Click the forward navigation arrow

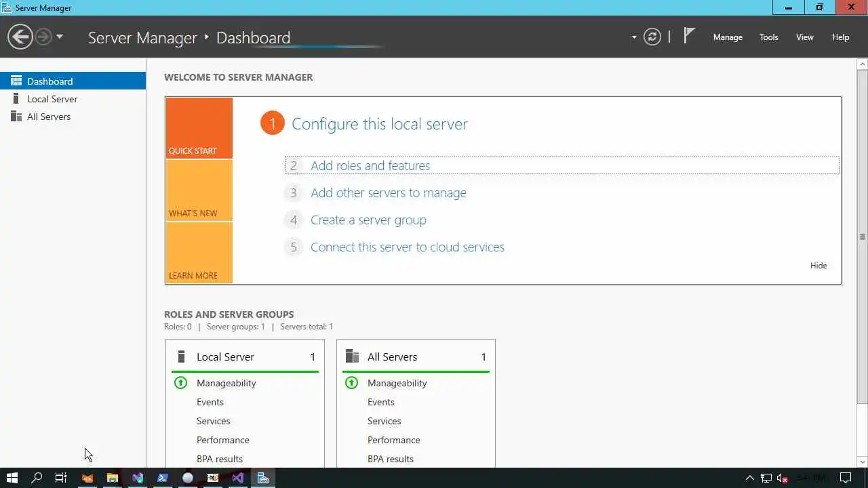click(x=43, y=37)
